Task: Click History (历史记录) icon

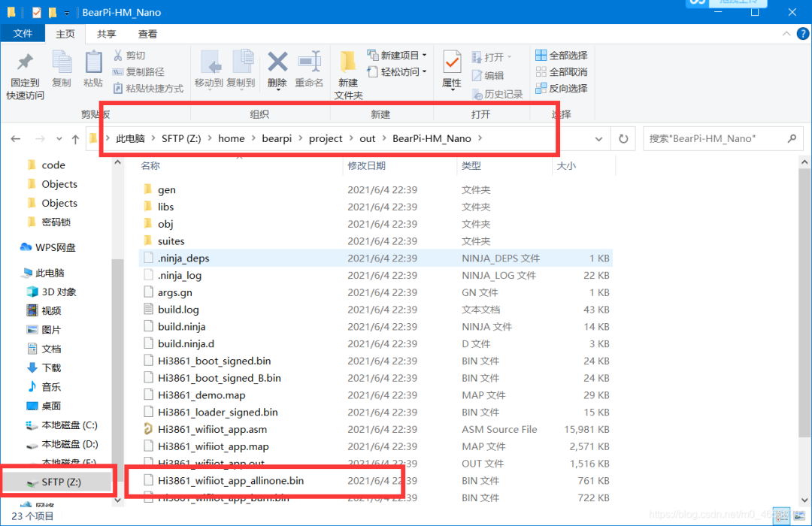Action: point(477,94)
